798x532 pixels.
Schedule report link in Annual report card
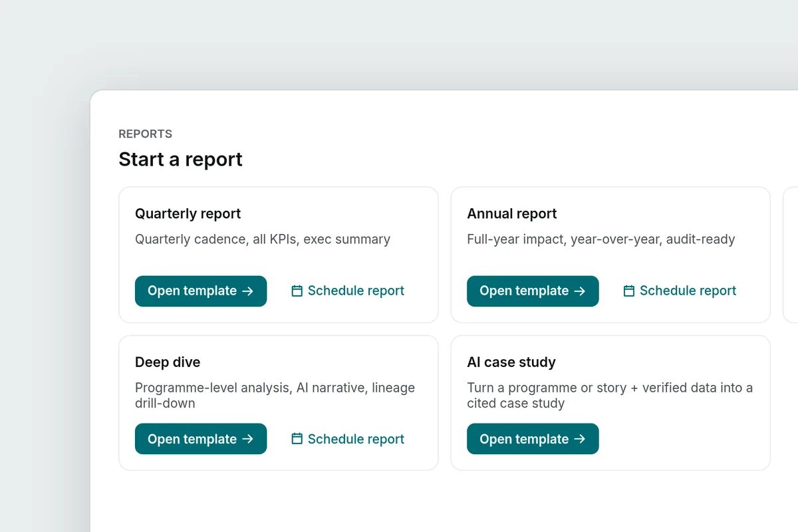[x=680, y=291]
